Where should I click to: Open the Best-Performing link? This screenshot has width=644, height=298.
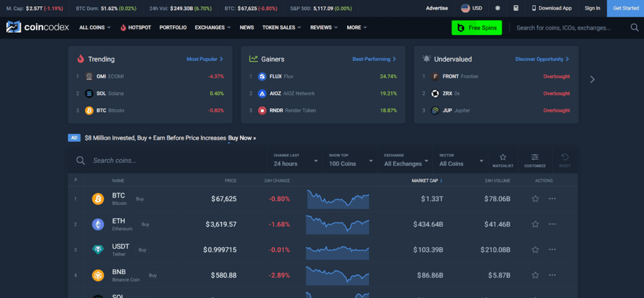(x=374, y=59)
